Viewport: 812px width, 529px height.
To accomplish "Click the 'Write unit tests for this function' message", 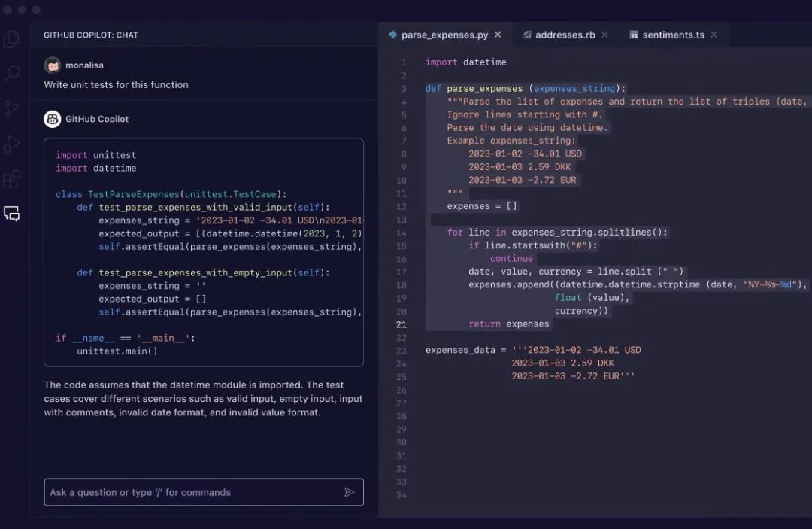I will point(116,84).
